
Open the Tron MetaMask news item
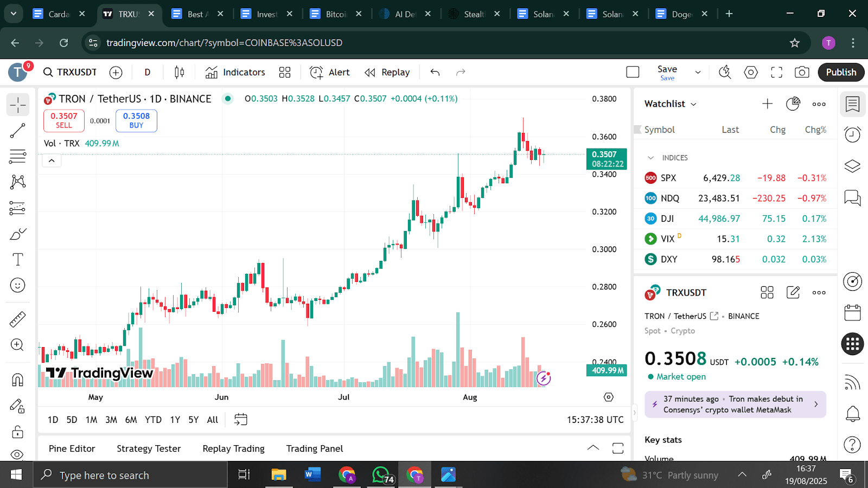735,404
